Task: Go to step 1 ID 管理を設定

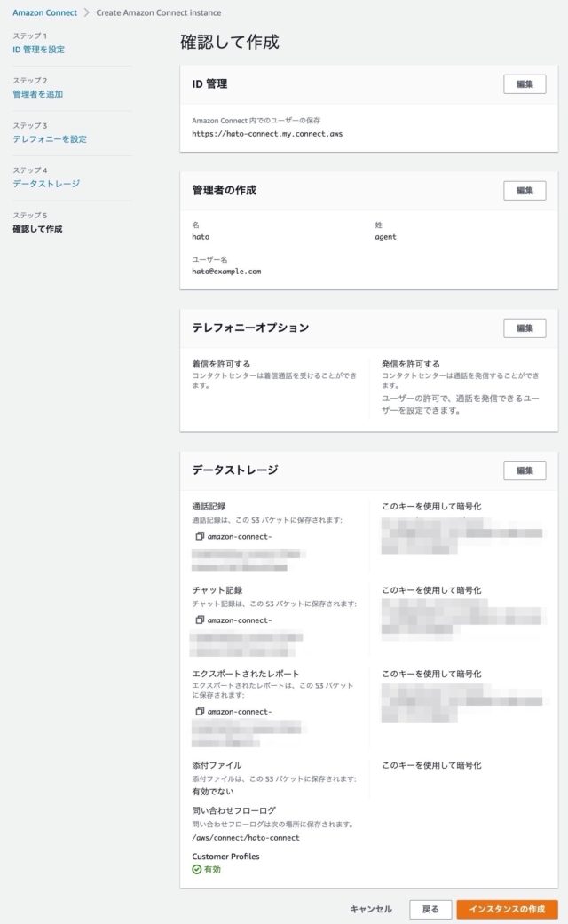Action: pyautogui.click(x=39, y=50)
